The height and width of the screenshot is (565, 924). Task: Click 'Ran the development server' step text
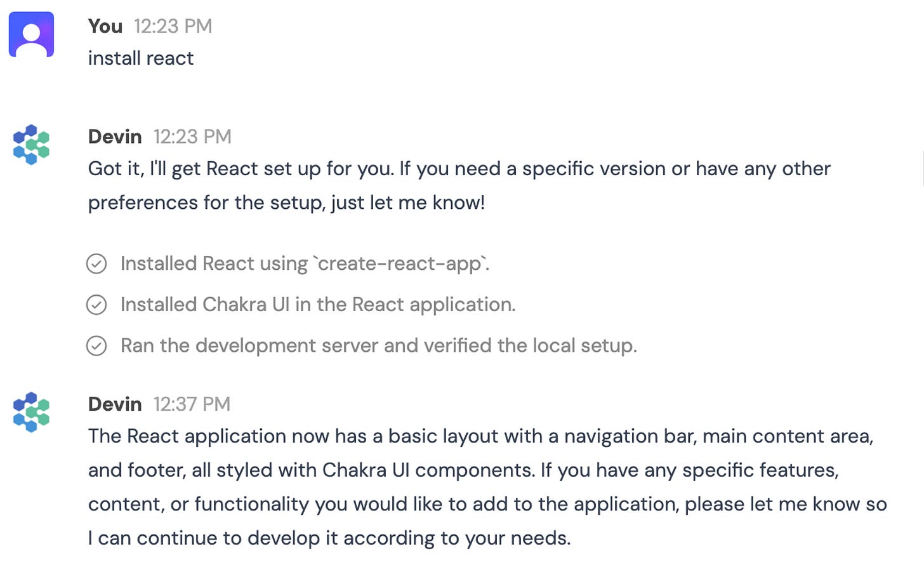tap(379, 346)
